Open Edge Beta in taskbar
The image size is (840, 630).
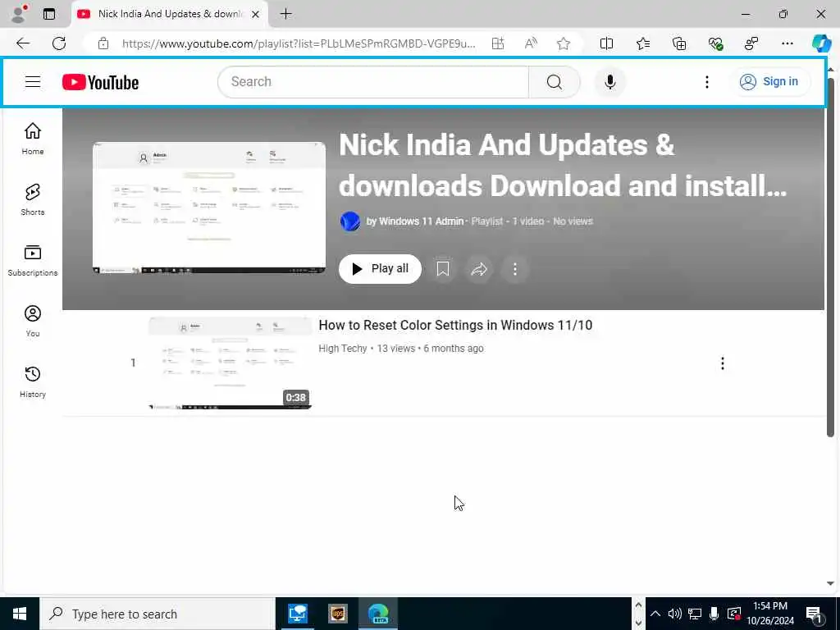point(378,614)
